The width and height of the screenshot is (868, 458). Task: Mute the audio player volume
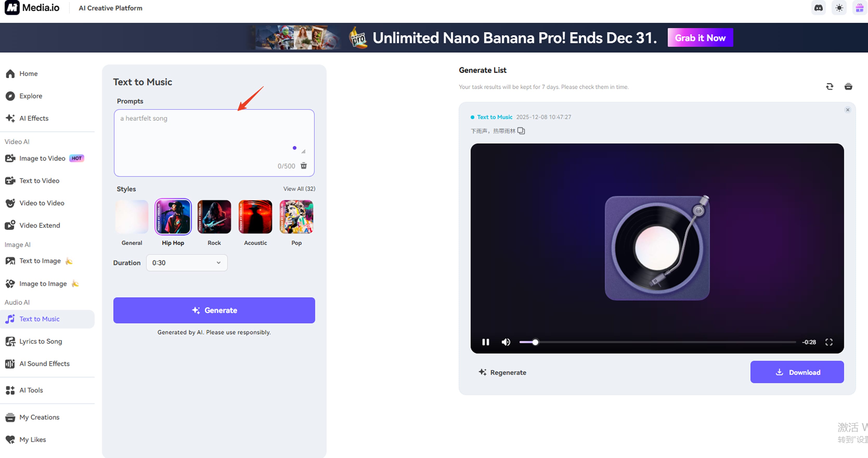506,342
